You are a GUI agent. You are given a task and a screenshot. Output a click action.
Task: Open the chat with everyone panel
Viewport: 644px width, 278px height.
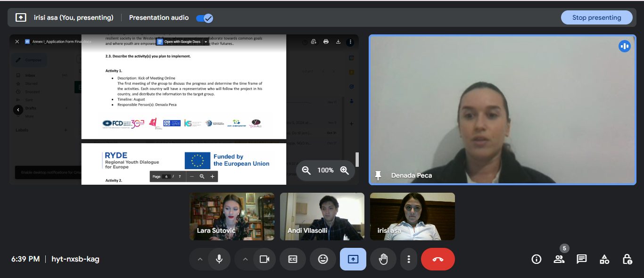pyautogui.click(x=582, y=259)
